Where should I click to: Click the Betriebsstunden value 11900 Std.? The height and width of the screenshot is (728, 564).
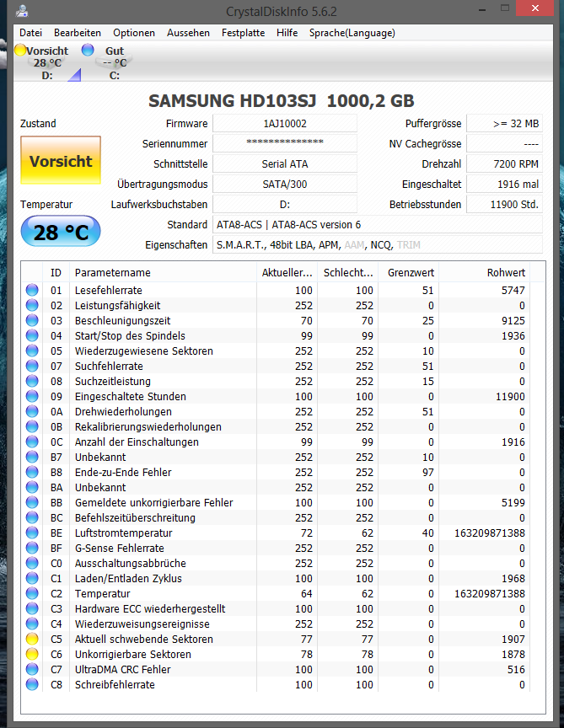(x=504, y=204)
